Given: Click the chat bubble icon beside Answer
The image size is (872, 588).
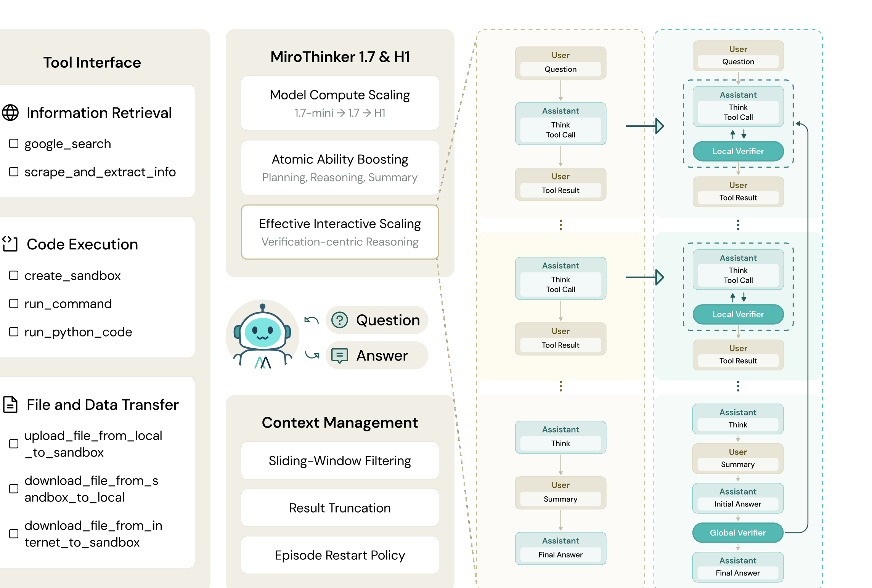Looking at the screenshot, I should click(339, 356).
